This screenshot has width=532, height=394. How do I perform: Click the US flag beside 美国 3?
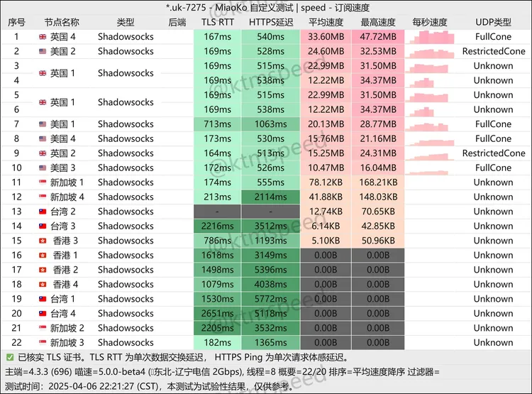43,168
